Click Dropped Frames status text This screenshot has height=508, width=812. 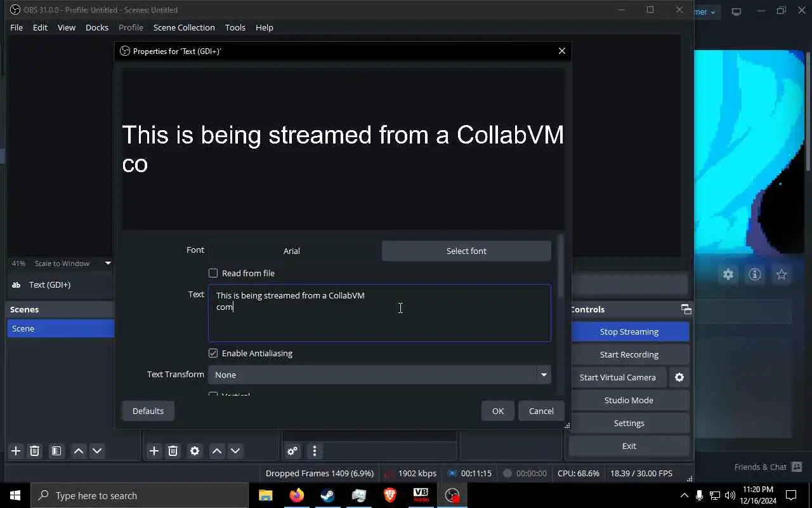click(320, 473)
